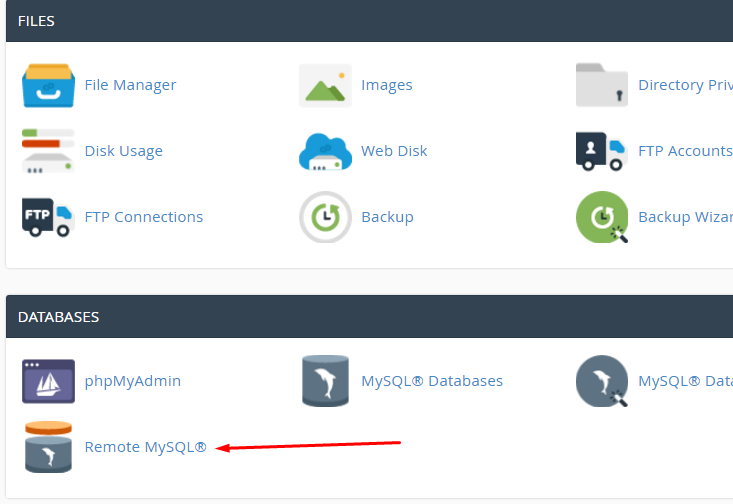Open the phpMyAdmin text link

(x=133, y=381)
